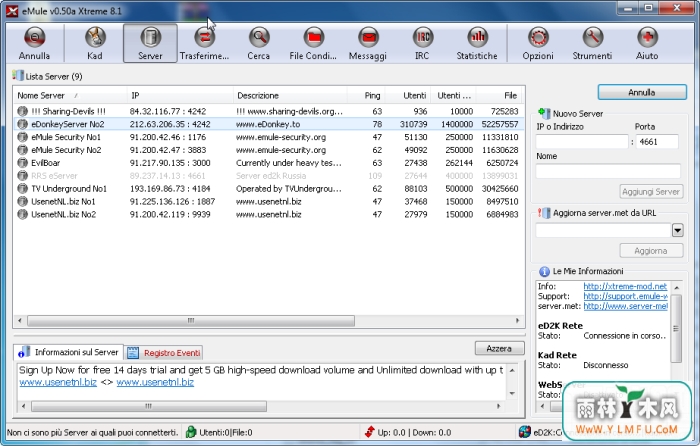The height and width of the screenshot is (446, 700).
Task: Select the UsenetNL.biz No2 server row
Action: tap(269, 214)
